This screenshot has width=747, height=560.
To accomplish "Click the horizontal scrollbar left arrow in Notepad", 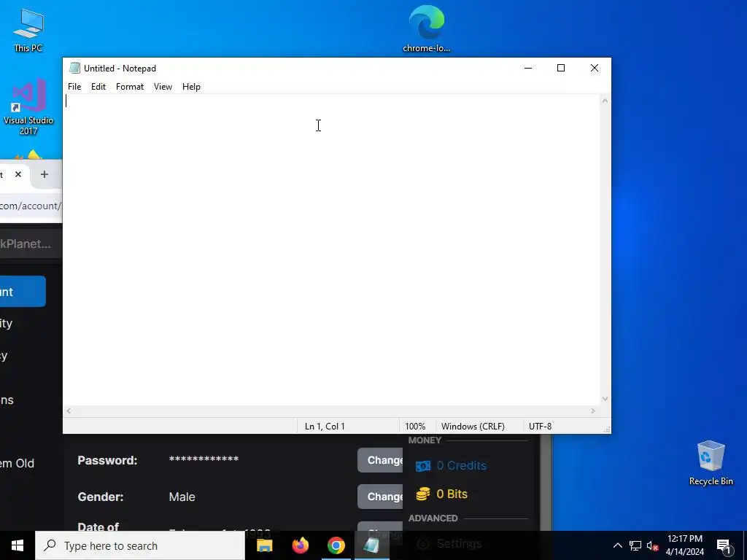I will coord(69,411).
